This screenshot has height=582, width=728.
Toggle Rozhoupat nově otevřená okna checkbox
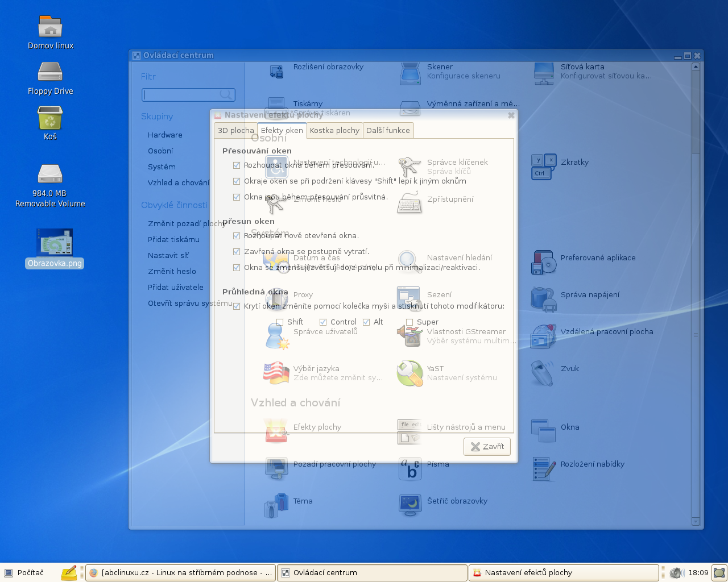point(237,236)
